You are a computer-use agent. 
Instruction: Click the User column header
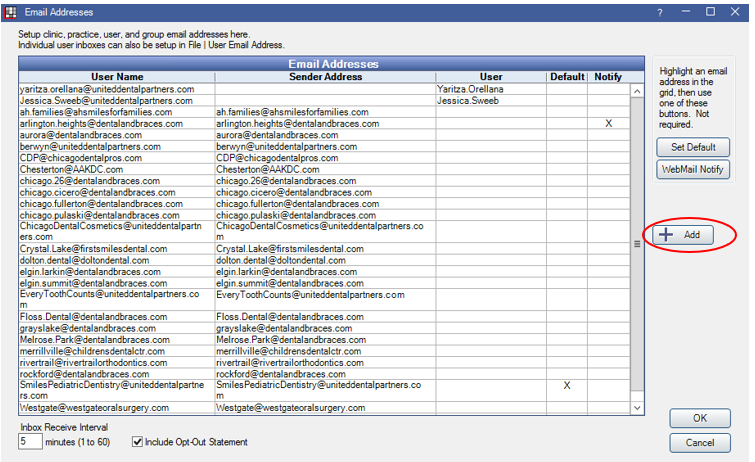click(491, 77)
